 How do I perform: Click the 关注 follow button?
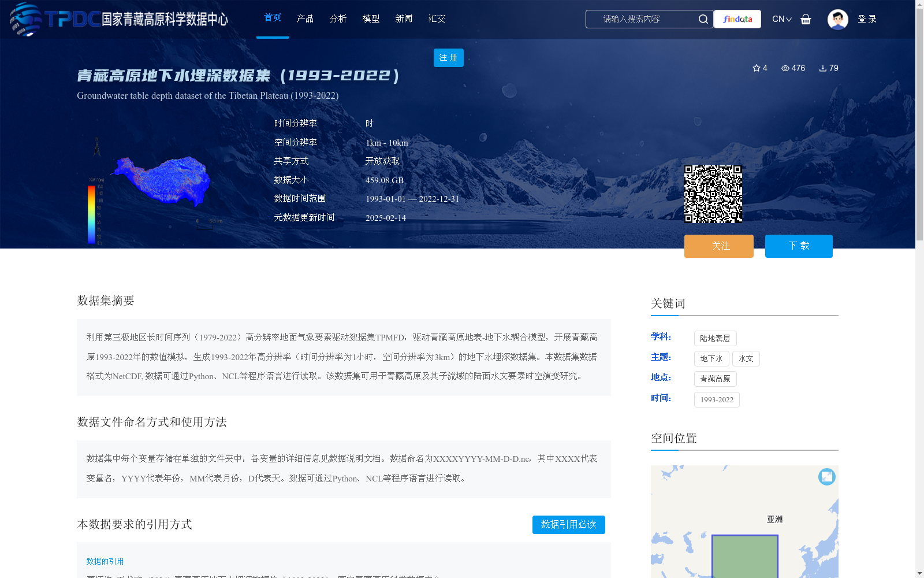tap(718, 246)
